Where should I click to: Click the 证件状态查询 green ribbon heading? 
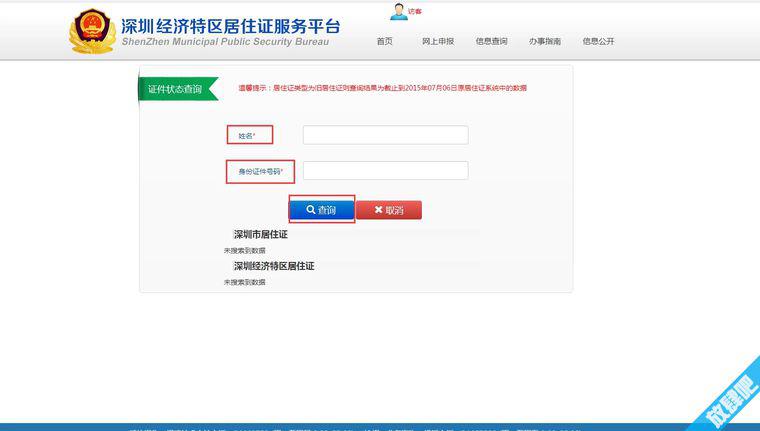click(178, 89)
